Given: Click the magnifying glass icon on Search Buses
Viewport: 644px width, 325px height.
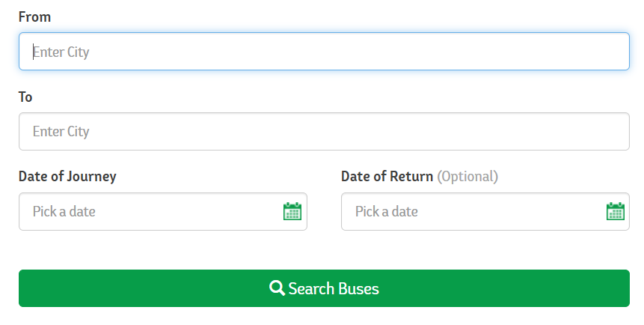Looking at the screenshot, I should tap(277, 288).
